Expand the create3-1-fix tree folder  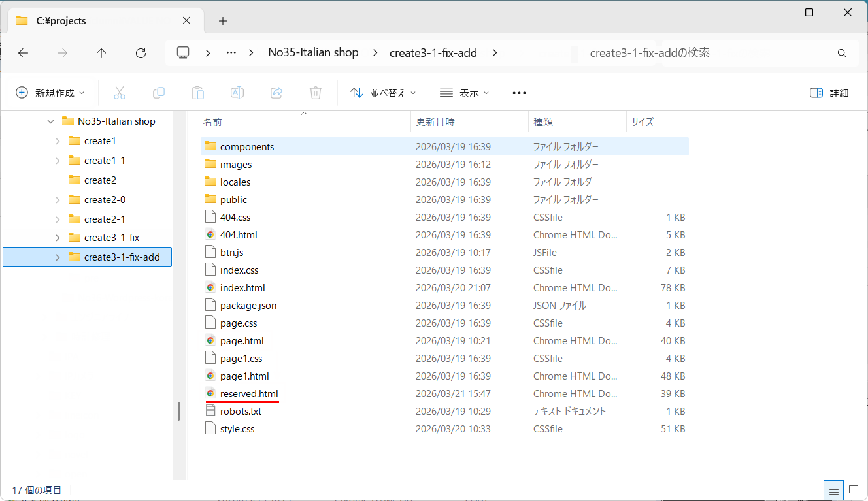[58, 238]
